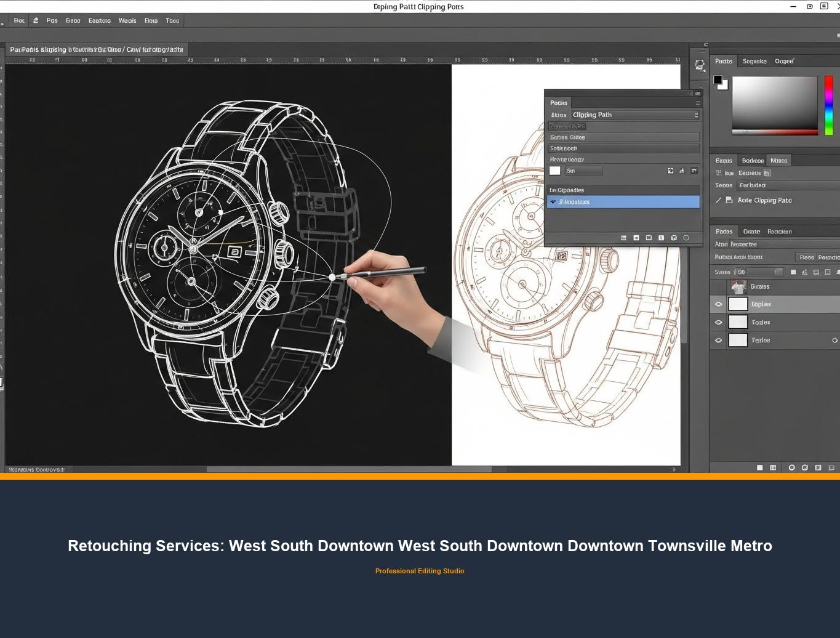Viewport: 840px width, 638px height.
Task: Select the Sutaiss layer thumbnail
Action: pyautogui.click(x=738, y=286)
